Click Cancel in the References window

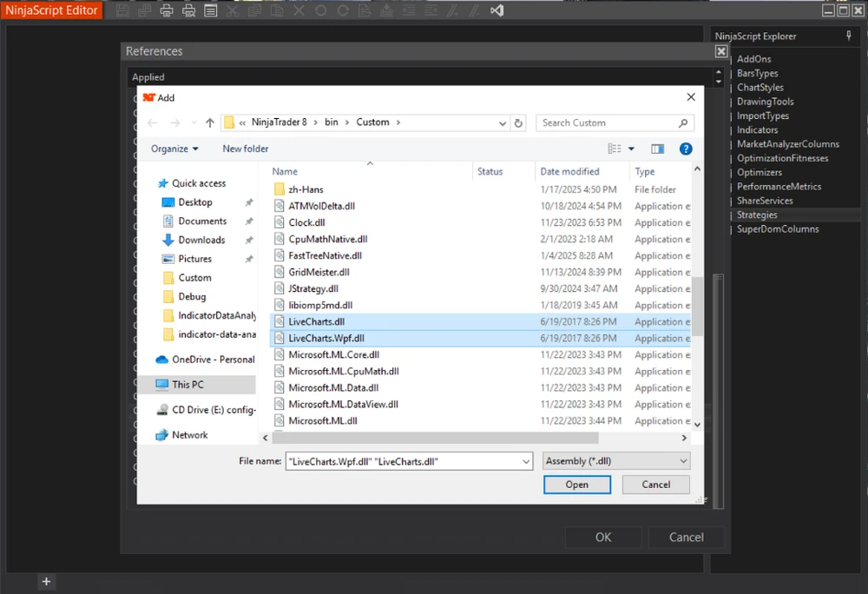pos(686,538)
